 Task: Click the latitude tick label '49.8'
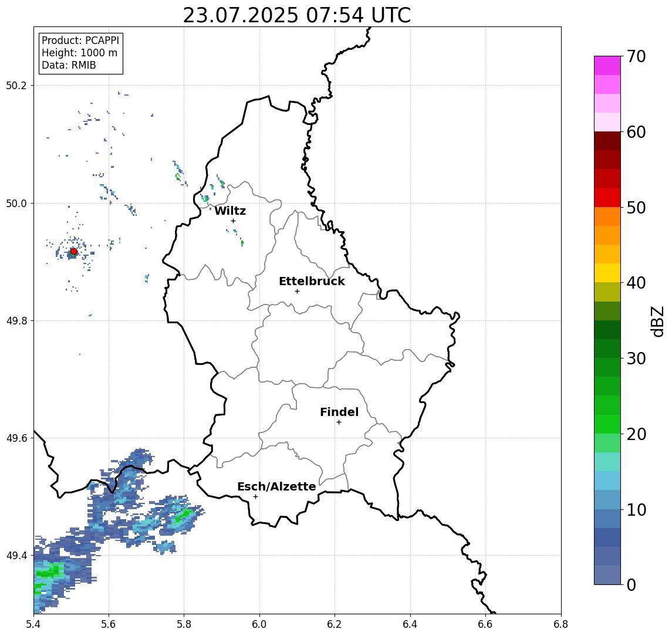(16, 320)
